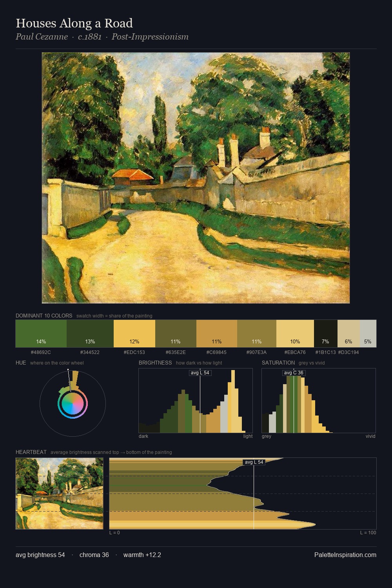
Task: Select the near-black 7% swatch
Action: pos(326,334)
